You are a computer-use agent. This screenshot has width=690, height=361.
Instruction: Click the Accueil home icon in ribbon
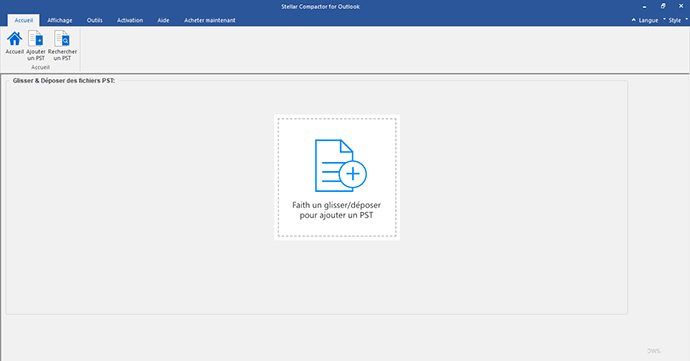click(15, 39)
